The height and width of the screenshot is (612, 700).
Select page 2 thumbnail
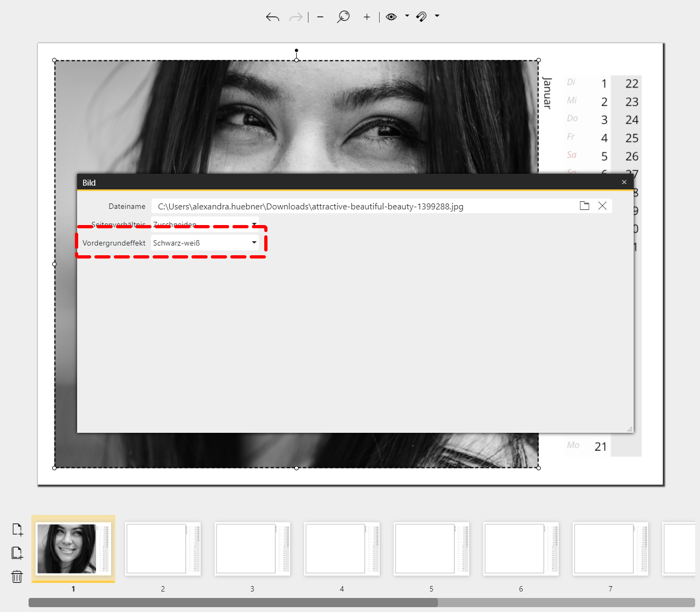click(x=163, y=548)
